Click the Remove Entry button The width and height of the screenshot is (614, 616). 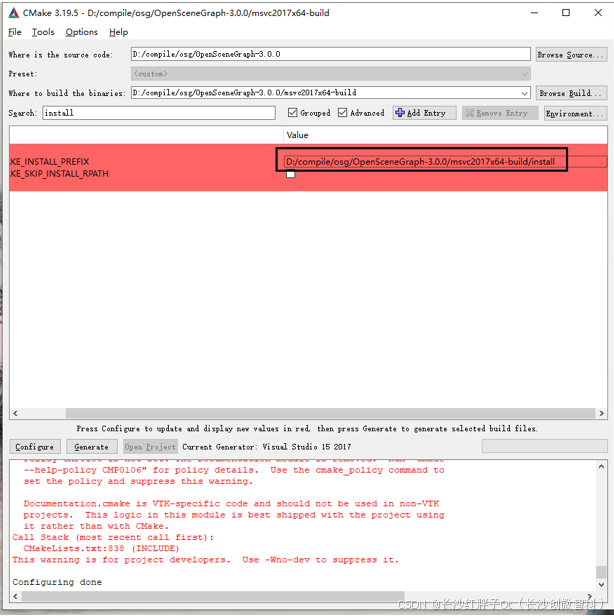pos(500,113)
